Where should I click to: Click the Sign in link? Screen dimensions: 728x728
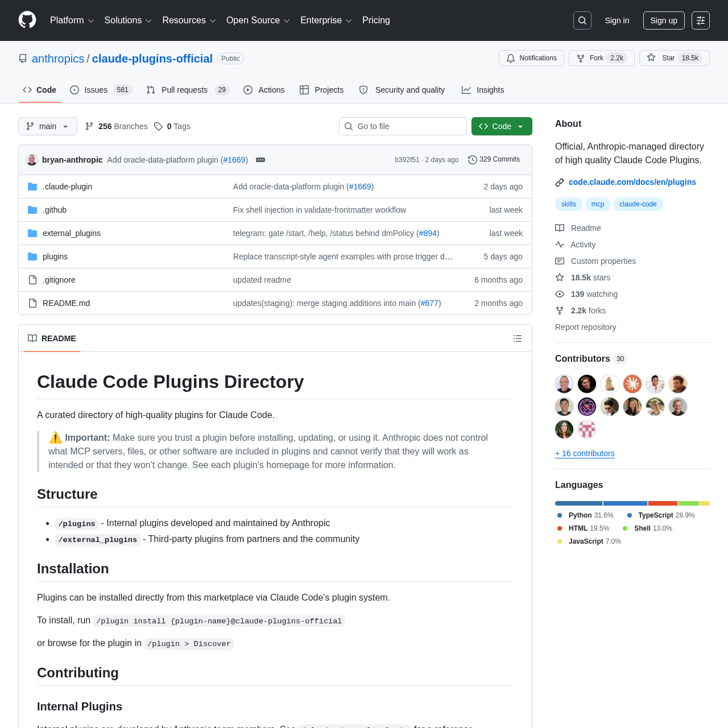[x=617, y=20]
